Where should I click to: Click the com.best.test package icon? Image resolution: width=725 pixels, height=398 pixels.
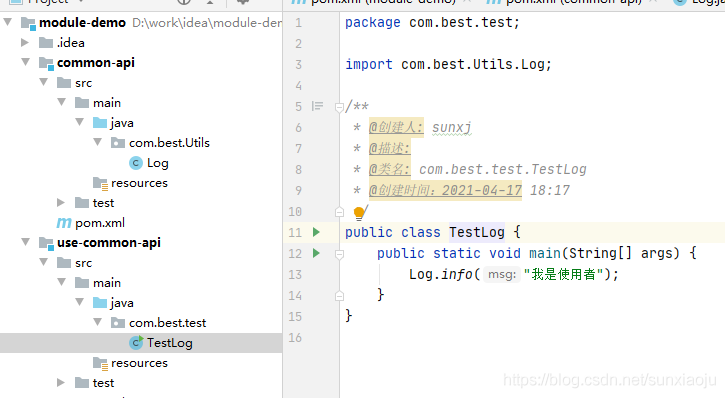(118, 323)
